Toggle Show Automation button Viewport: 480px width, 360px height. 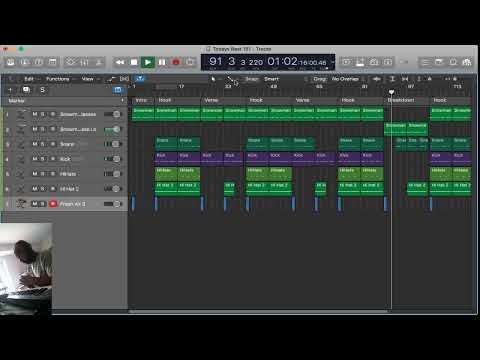[x=112, y=79]
